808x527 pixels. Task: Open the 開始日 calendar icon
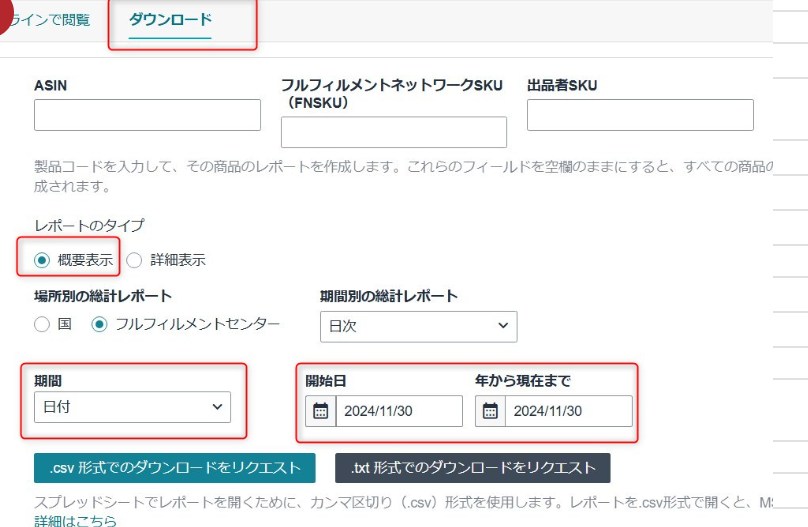pyautogui.click(x=321, y=411)
